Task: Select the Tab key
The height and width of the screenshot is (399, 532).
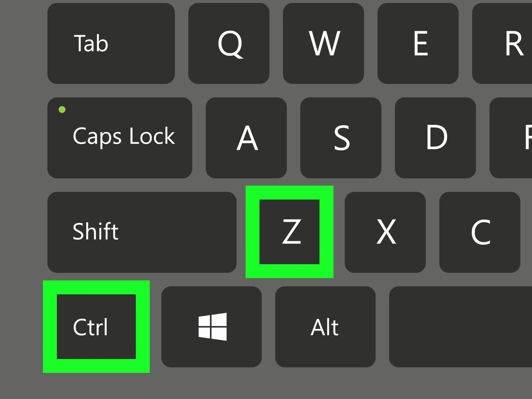Action: click(x=111, y=43)
